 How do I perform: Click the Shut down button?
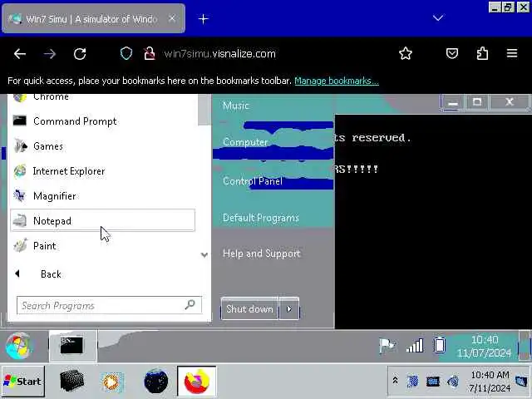pos(249,308)
